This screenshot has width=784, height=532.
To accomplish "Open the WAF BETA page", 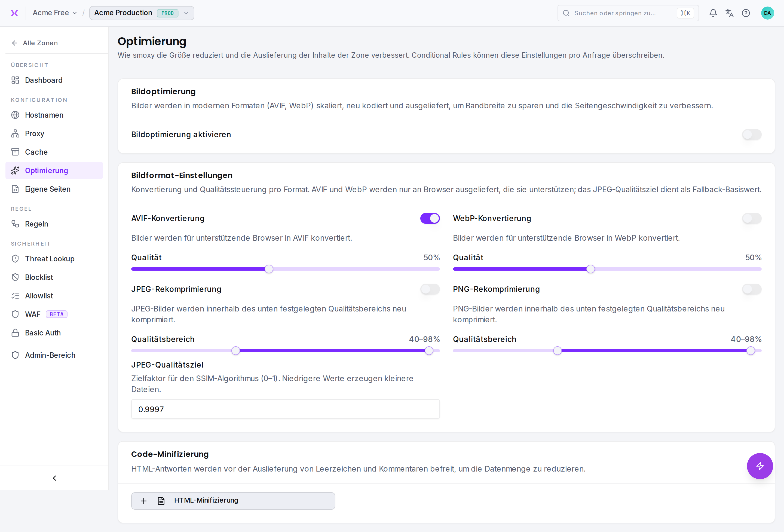I will coord(54,314).
